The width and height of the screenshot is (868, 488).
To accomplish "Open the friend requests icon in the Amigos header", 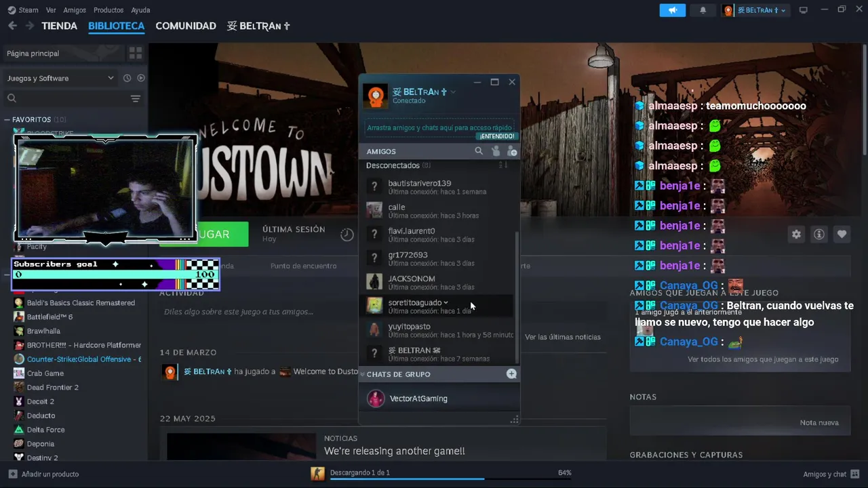I will (496, 151).
